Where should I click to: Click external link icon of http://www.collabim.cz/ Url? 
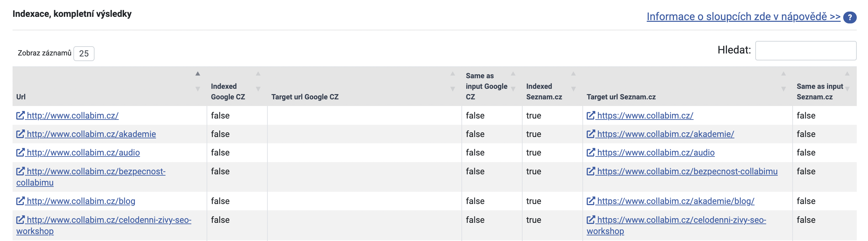[20, 116]
